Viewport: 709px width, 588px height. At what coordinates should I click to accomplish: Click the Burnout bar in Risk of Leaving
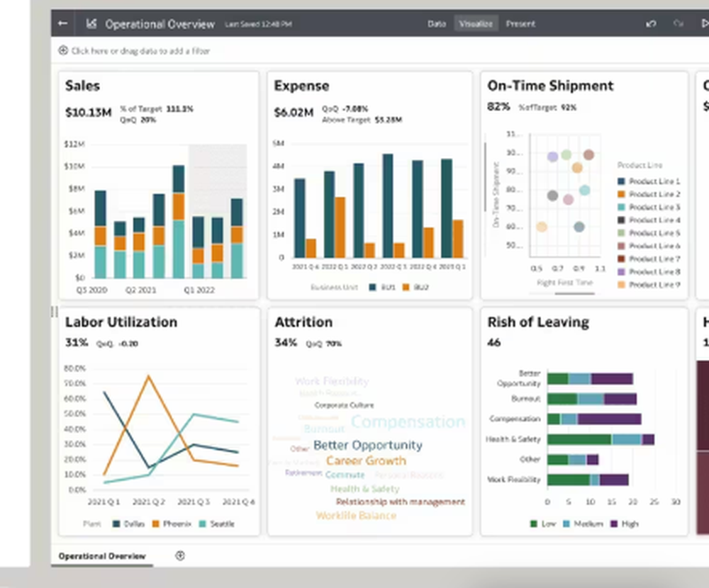pyautogui.click(x=592, y=399)
